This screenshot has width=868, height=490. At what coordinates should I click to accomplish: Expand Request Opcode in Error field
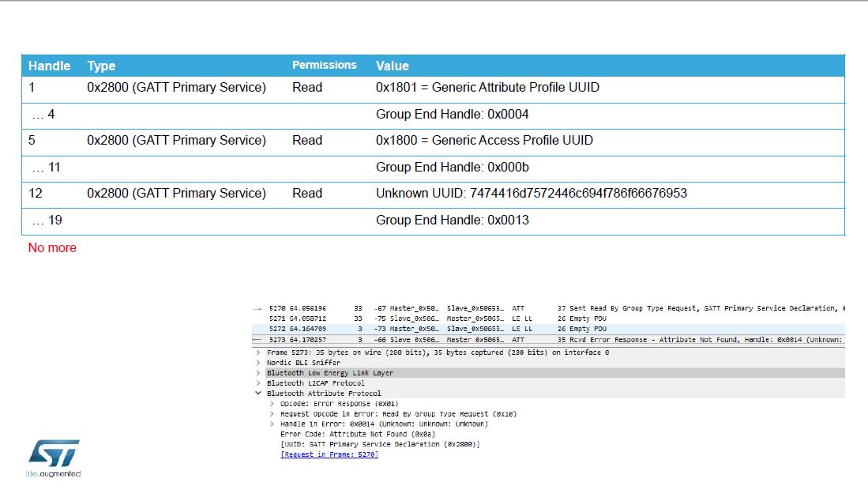pos(272,413)
